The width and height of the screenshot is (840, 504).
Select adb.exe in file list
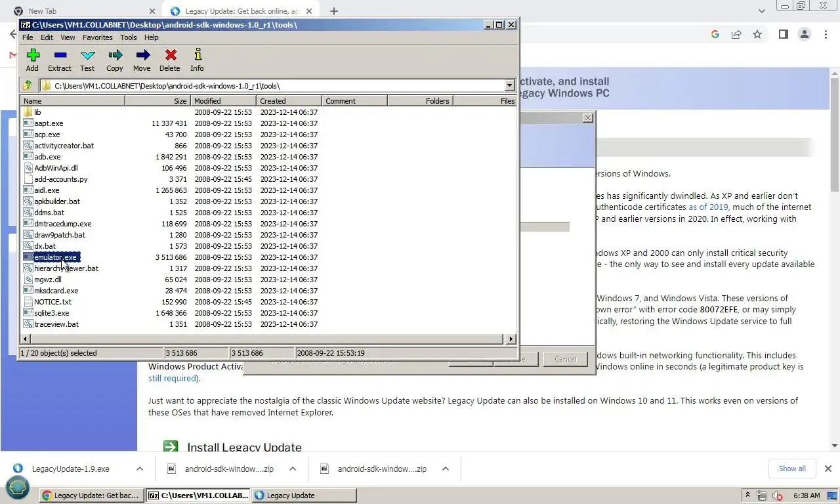[47, 157]
